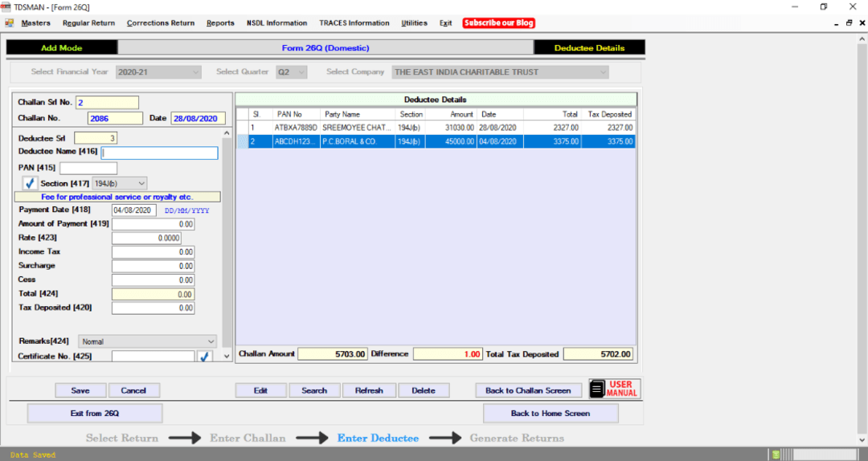Viewport: 868px width, 461px height.
Task: Expand the Select Financial Year dropdown
Action: (158, 72)
